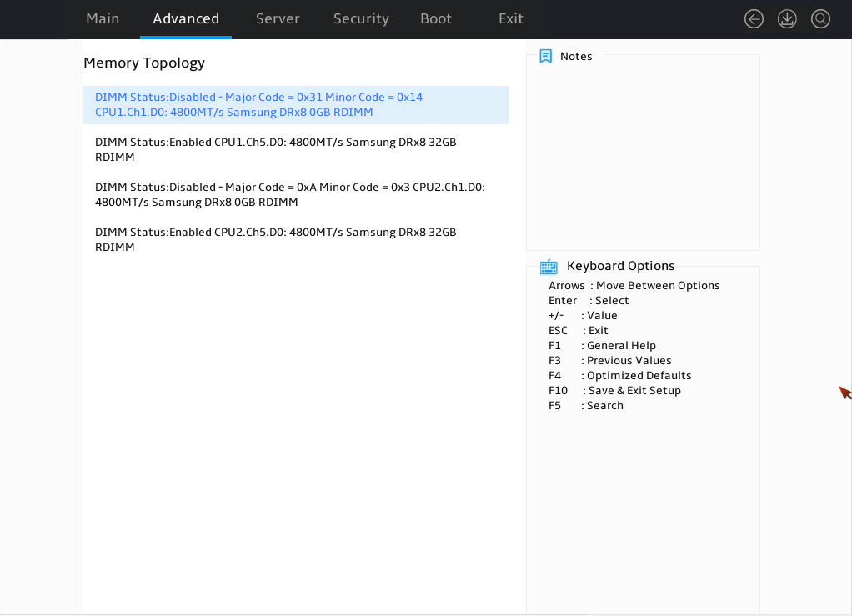The height and width of the screenshot is (616, 852).
Task: Click the Keyboard Options keyboard icon
Action: 549,266
